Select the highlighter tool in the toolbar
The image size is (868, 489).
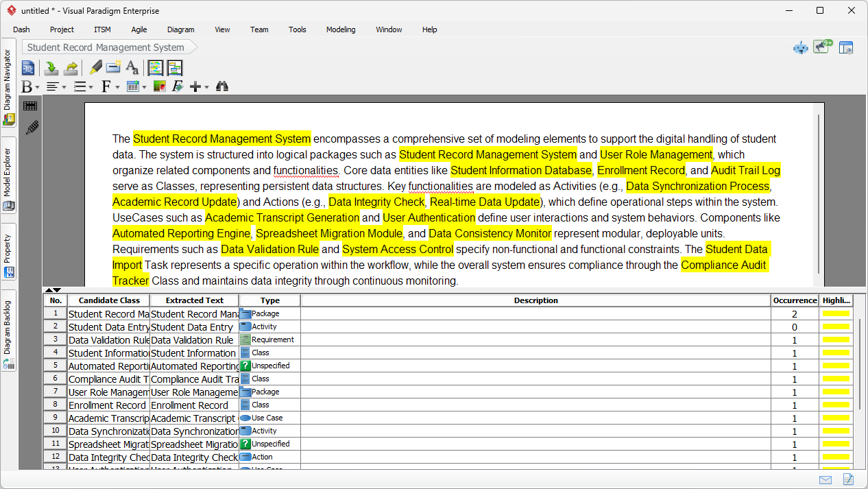point(96,68)
